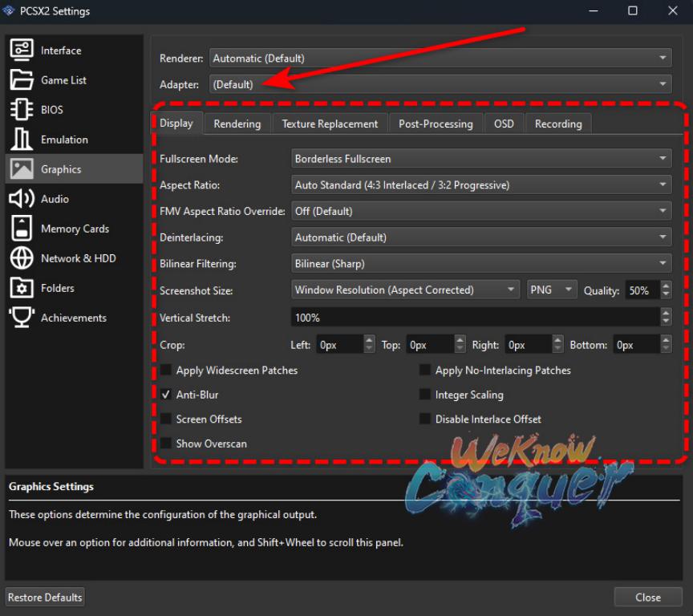
Task: Go to Post-Processing tab
Action: point(436,124)
